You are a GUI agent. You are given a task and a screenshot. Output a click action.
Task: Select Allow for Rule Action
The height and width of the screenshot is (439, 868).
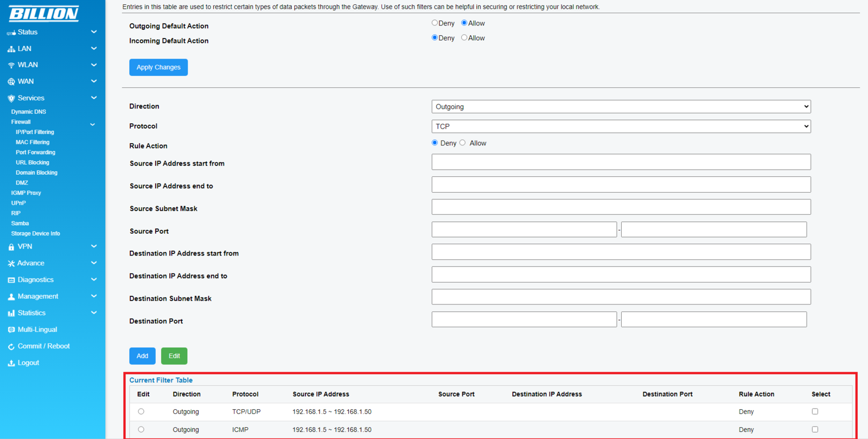pos(463,143)
